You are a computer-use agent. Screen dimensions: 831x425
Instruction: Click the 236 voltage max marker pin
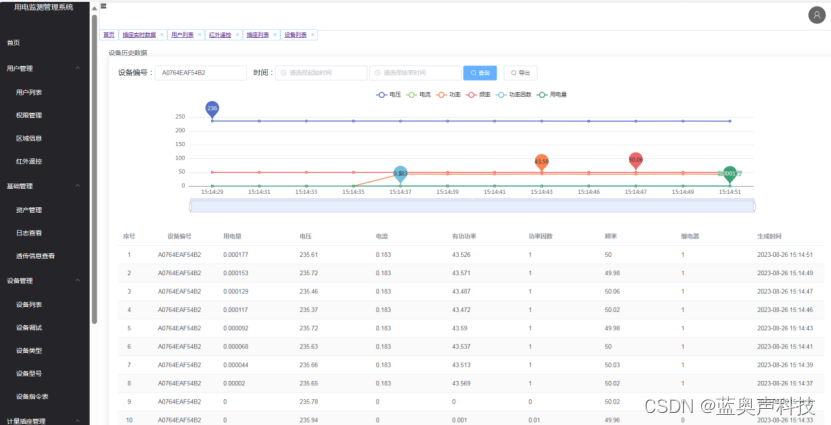pos(212,108)
